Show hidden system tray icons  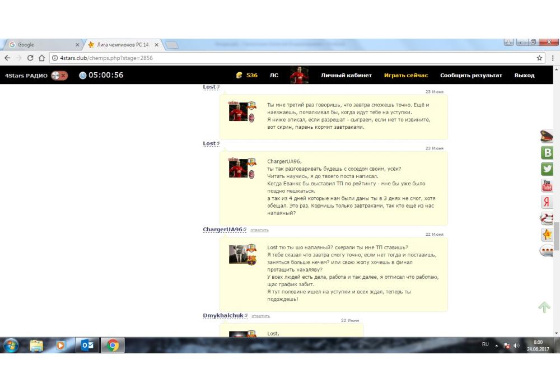click(496, 346)
